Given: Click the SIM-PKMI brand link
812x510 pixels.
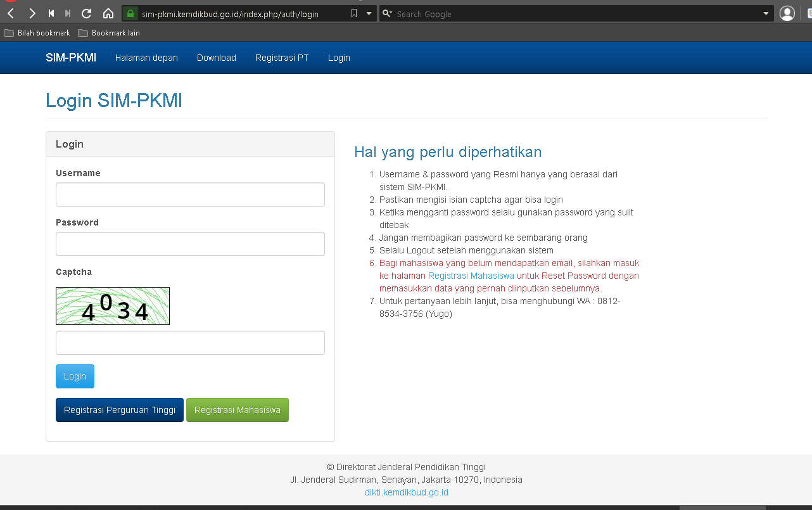Looking at the screenshot, I should tap(71, 58).
